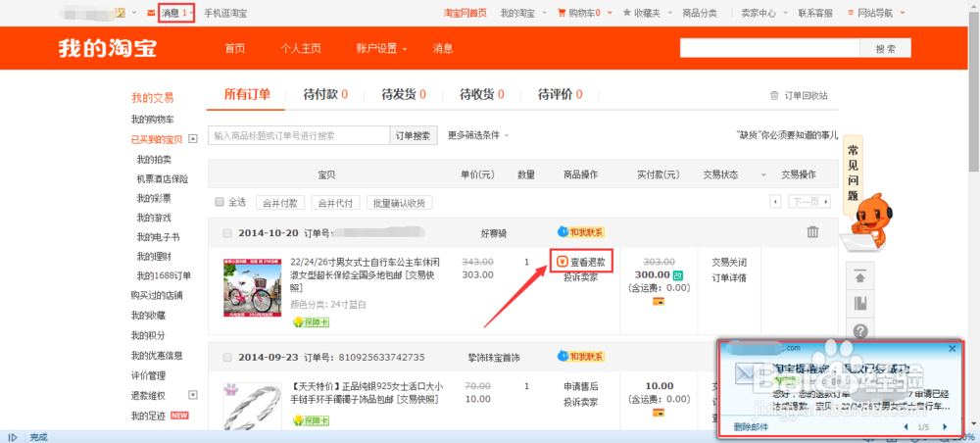Open the "缺货"你必须要知道的事儿 link
Image resolution: width=980 pixels, height=443 pixels.
tap(788, 135)
